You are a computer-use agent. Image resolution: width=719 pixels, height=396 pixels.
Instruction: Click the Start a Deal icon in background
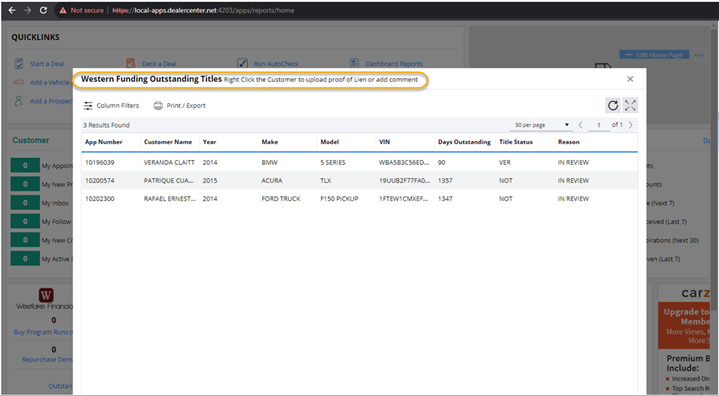click(19, 63)
